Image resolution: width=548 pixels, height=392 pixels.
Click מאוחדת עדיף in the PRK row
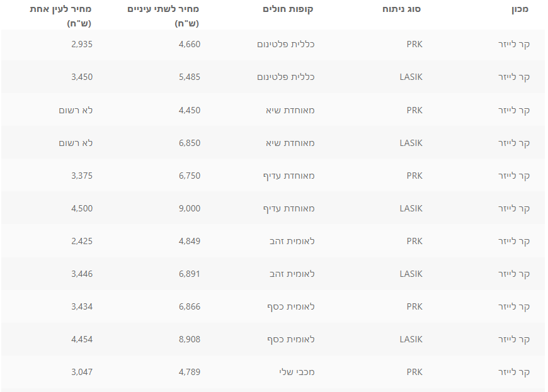click(288, 176)
